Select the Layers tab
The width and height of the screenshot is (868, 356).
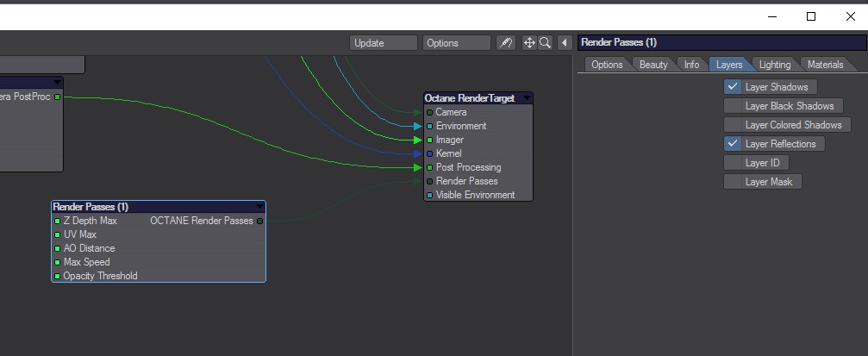tap(729, 65)
